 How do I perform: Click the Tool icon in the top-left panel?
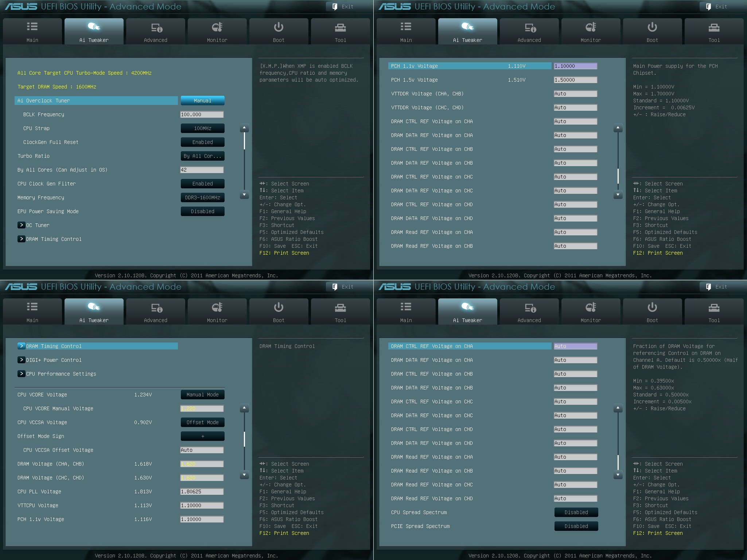pos(340,27)
